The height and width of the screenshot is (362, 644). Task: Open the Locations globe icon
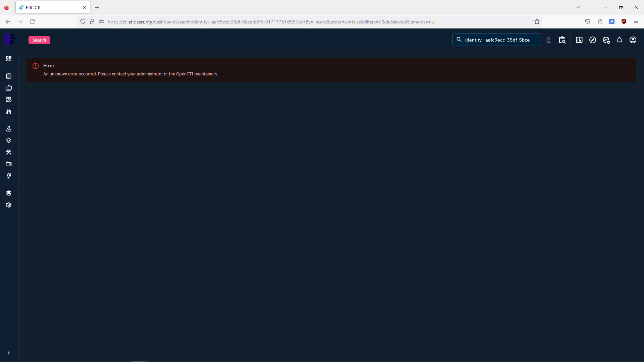point(9,176)
